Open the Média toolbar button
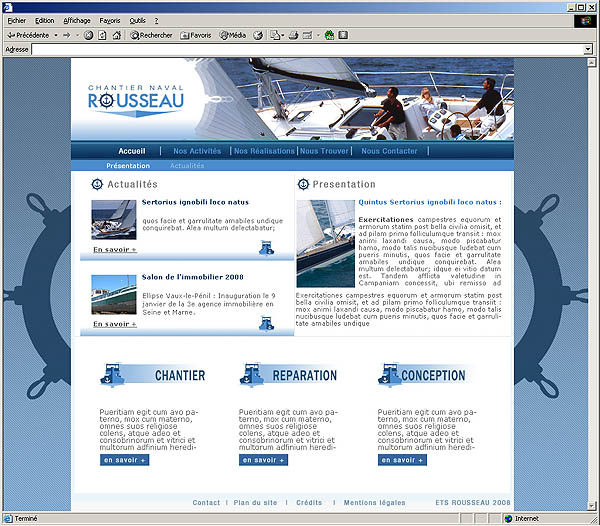 click(232, 35)
